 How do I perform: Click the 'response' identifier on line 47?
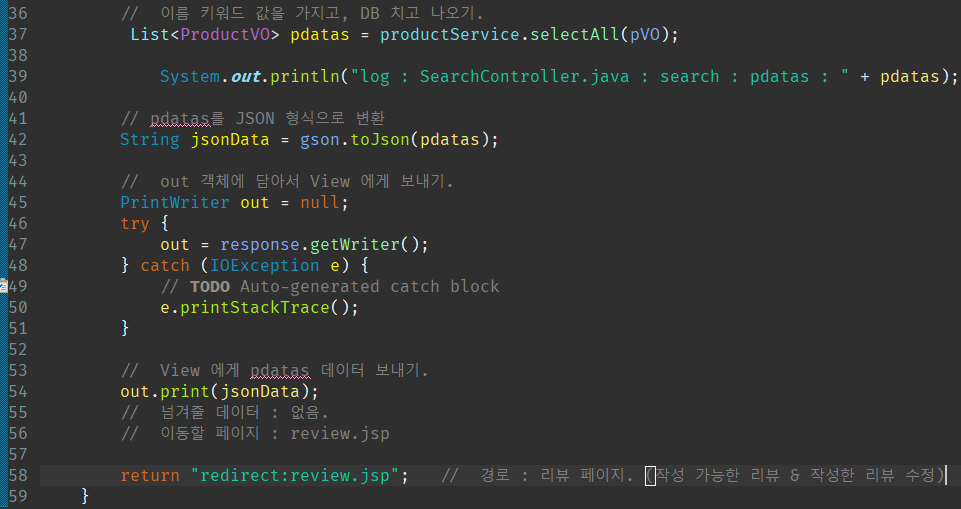click(260, 244)
